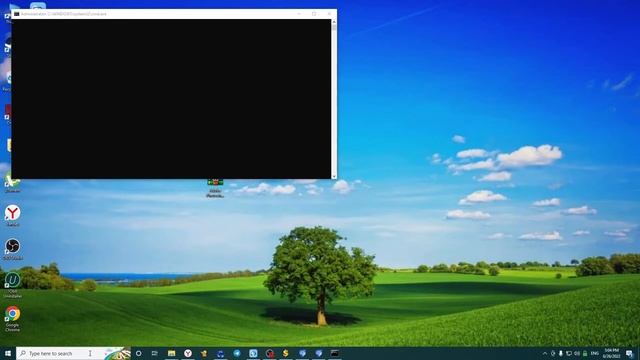Minimize the Command Prompt window
Viewport: 640px width, 360px height.
coord(299,14)
